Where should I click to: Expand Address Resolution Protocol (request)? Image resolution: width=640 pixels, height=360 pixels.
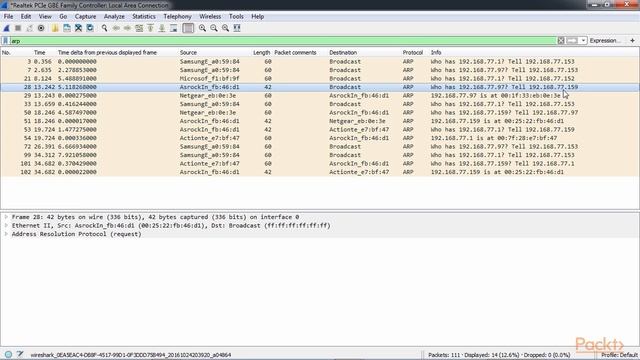coord(6,234)
